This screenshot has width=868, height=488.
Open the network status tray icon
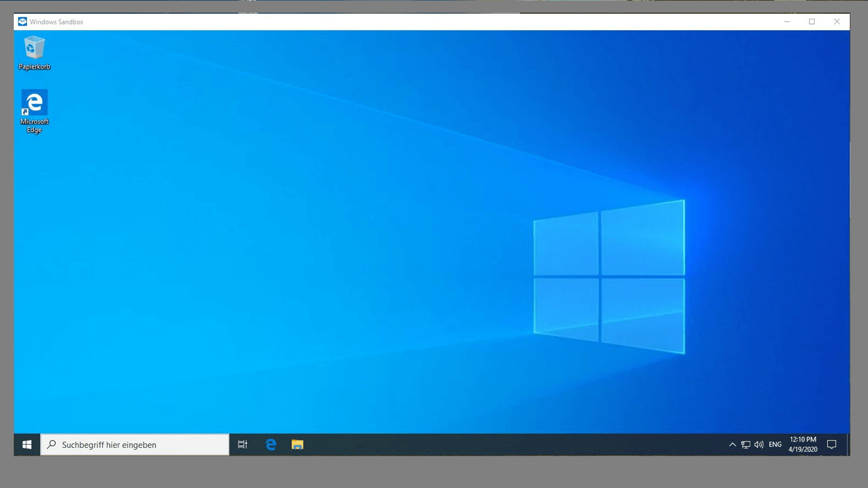[x=746, y=445]
